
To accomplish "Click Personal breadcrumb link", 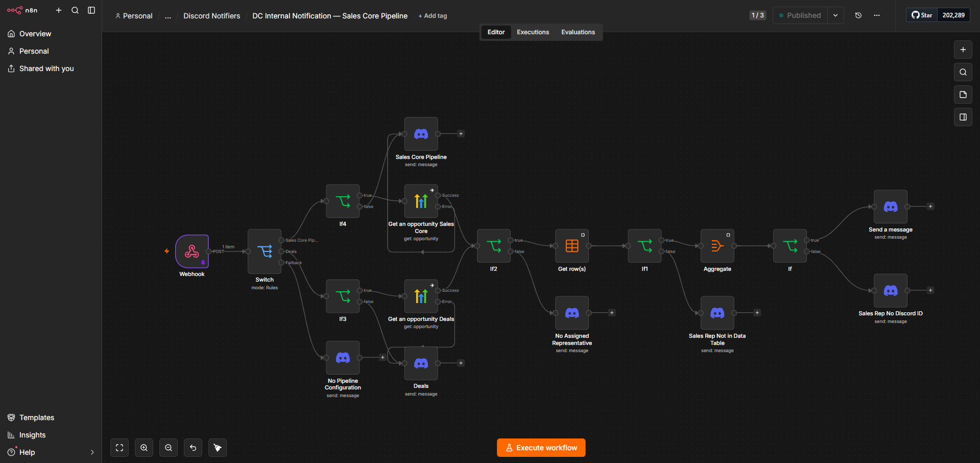I will [134, 16].
